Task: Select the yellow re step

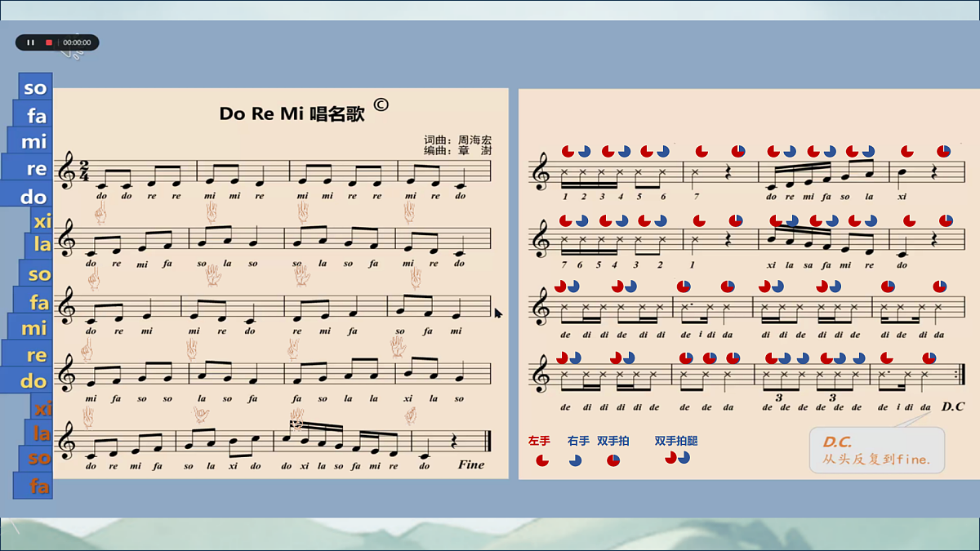Action: click(x=27, y=354)
